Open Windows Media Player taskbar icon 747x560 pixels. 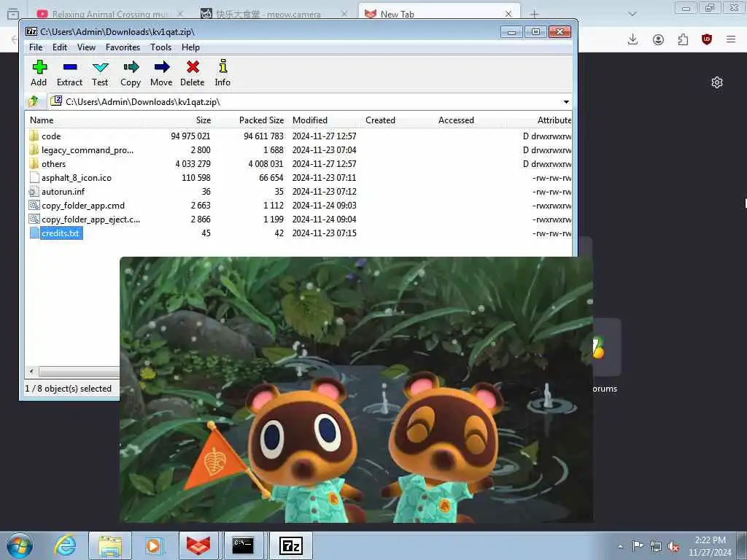153,545
